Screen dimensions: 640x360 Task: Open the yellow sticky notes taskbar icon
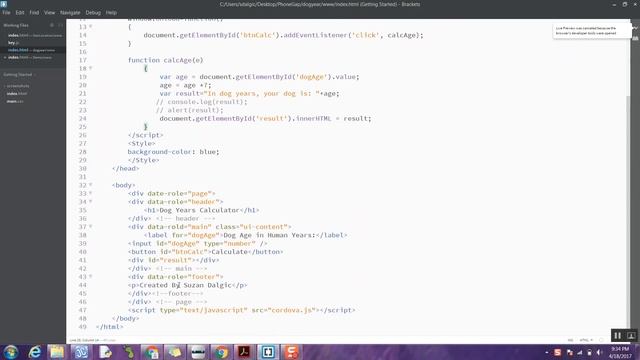point(175,352)
